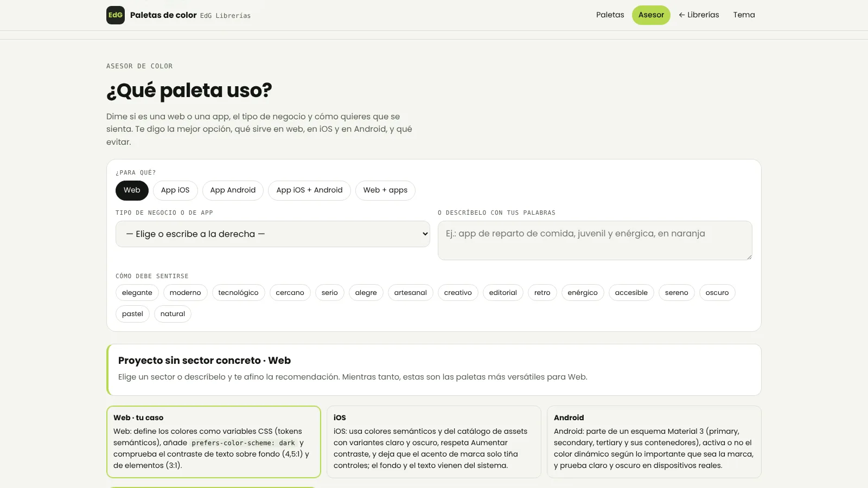
Task: Toggle the serio mood chip
Action: click(329, 293)
